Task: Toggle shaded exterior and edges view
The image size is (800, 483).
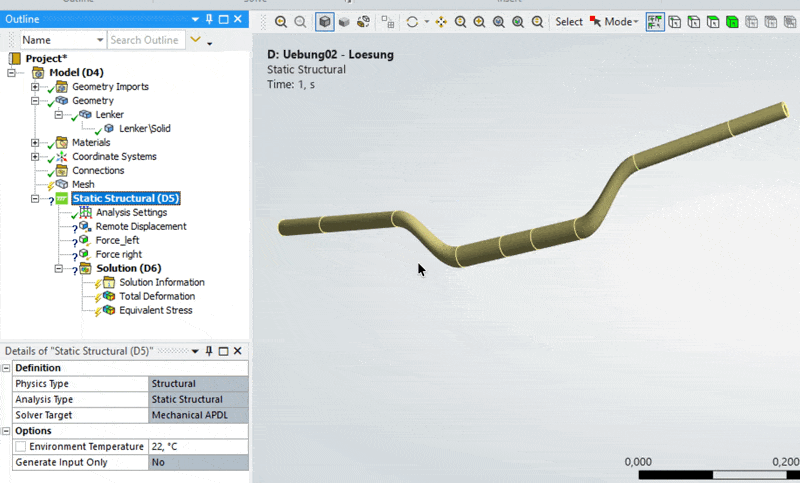Action: [325, 21]
